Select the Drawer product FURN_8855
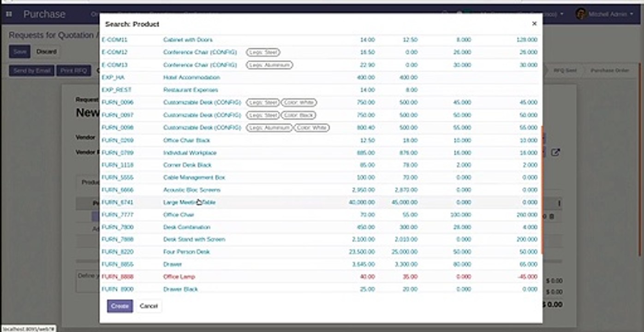 173,265
